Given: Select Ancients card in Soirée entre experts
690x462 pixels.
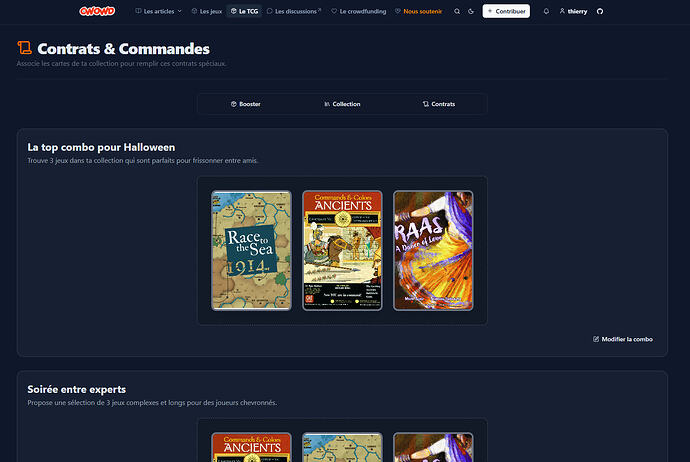Looking at the screenshot, I should coord(251,447).
